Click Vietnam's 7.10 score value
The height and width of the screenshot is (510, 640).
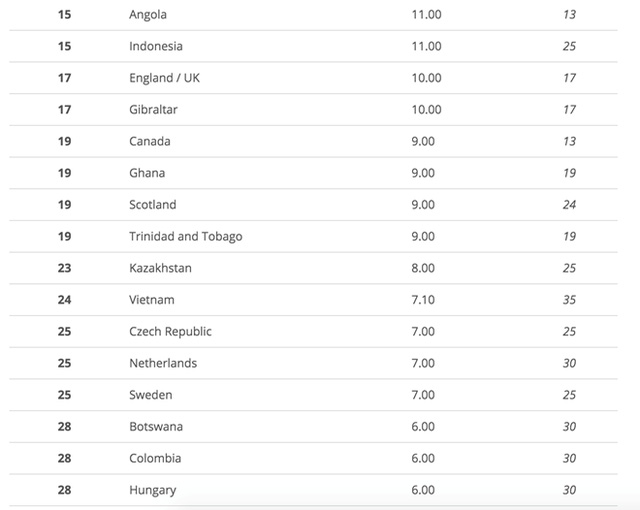423,300
